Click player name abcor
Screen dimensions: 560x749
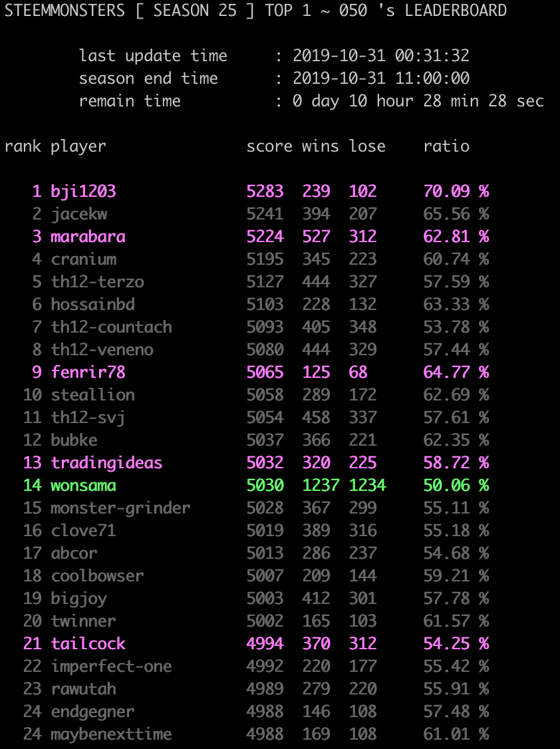pos(74,553)
